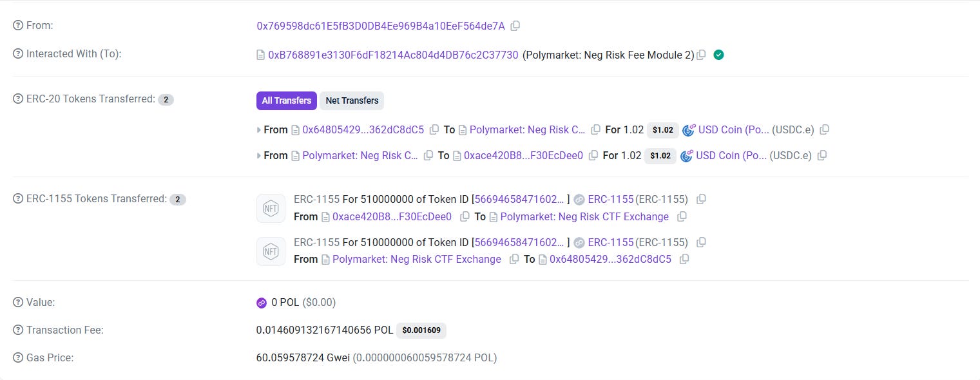980x380 pixels.
Task: Open USD Coin token link in second transfer
Action: (731, 155)
